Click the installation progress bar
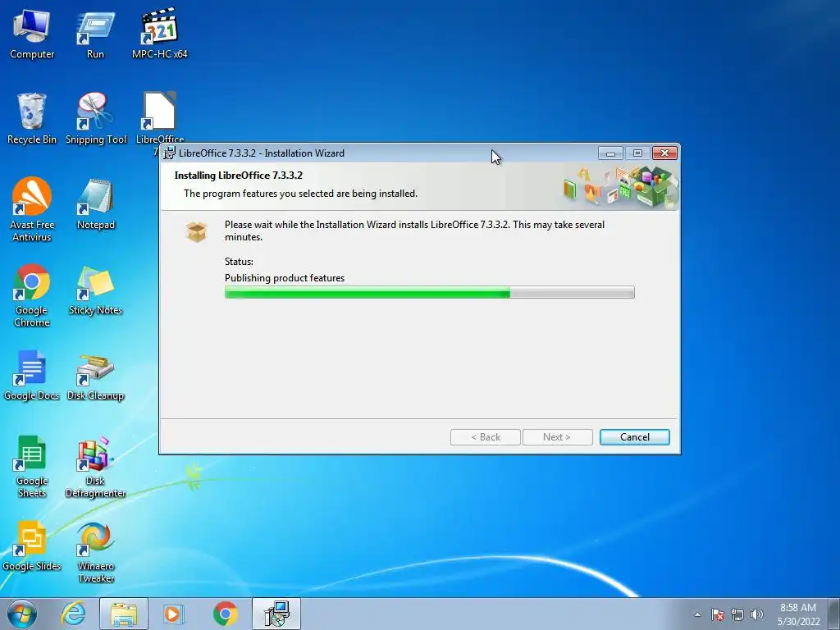This screenshot has height=630, width=840. click(x=429, y=293)
